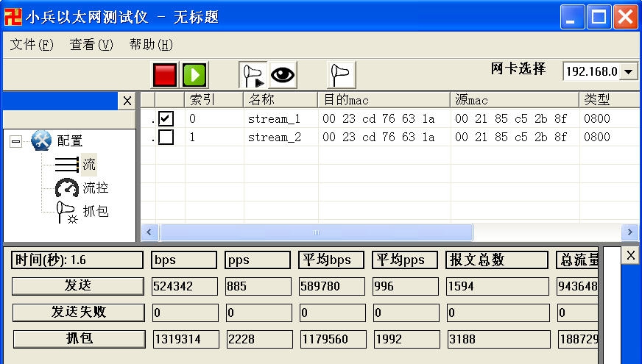Select the 配置 wrench icon in the tree
This screenshot has width=642, height=364.
tap(41, 140)
